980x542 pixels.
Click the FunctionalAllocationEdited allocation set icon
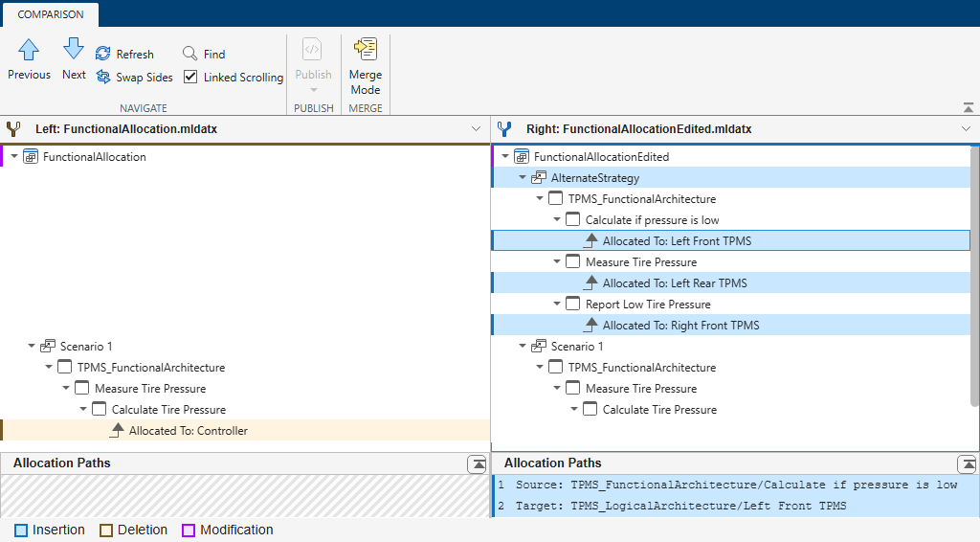(522, 156)
